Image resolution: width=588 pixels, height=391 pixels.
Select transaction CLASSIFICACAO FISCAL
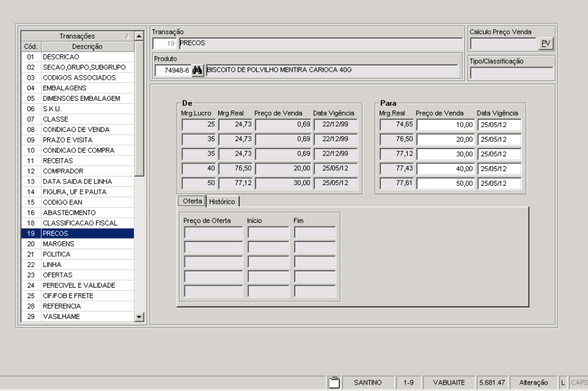point(78,223)
